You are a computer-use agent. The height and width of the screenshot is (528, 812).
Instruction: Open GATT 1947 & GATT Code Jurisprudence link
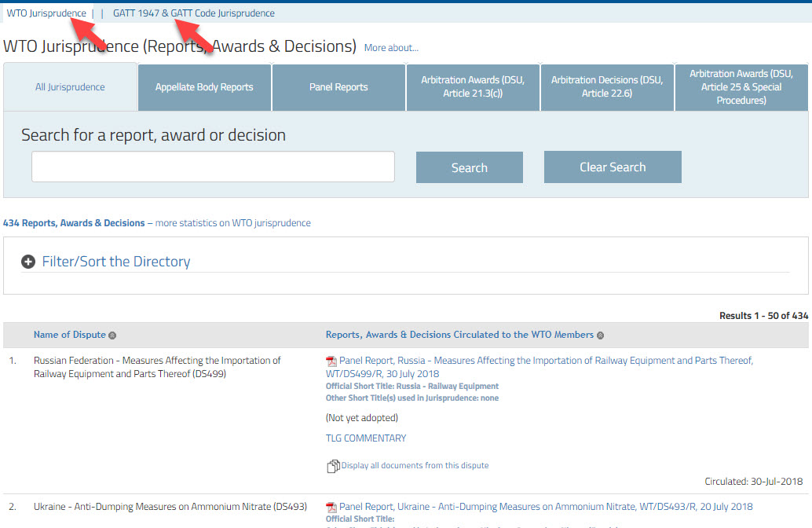coord(194,13)
